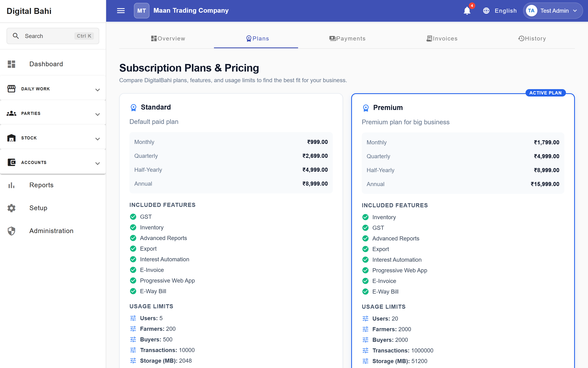
Task: Click Premium Transactions: 1000000 text
Action: point(403,350)
